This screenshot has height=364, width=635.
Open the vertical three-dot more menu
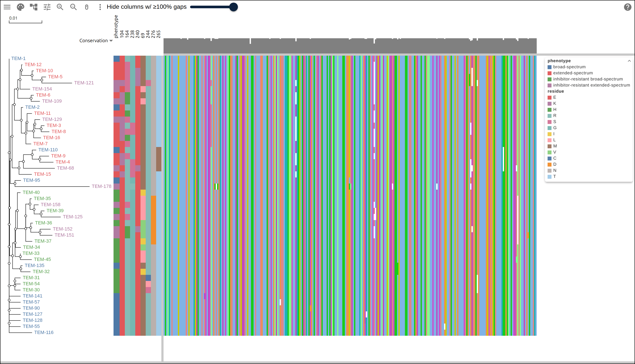100,7
